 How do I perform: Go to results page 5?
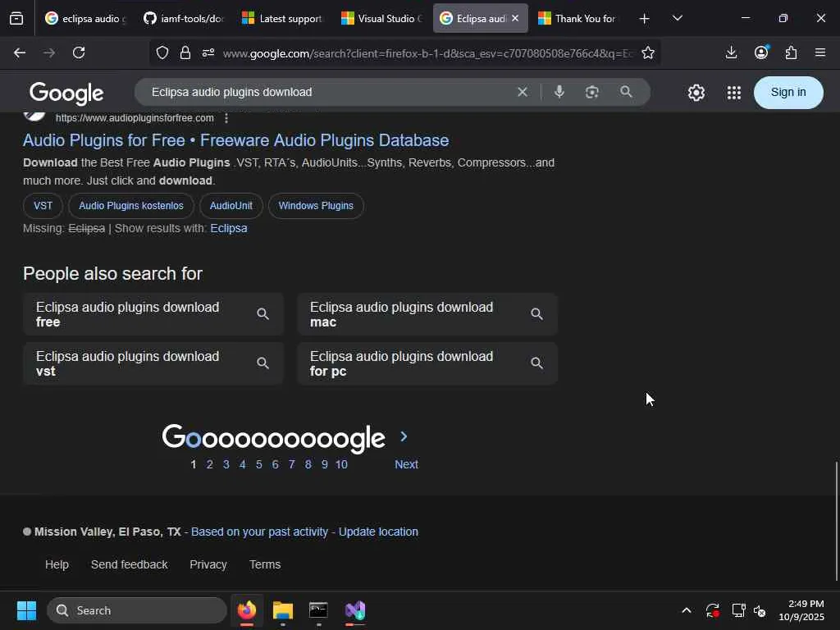258,464
